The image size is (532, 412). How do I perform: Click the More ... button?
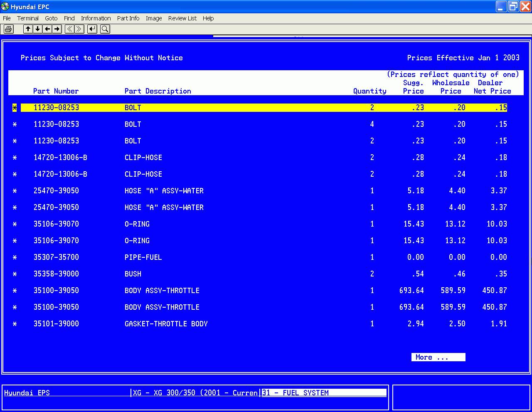(x=438, y=357)
